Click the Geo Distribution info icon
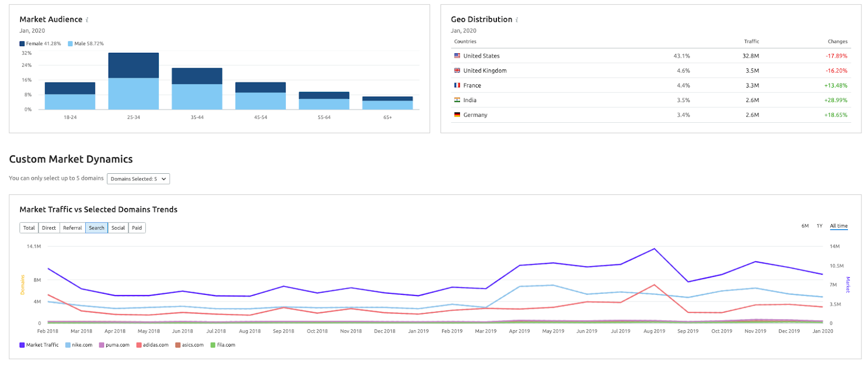The image size is (868, 365). tap(516, 20)
